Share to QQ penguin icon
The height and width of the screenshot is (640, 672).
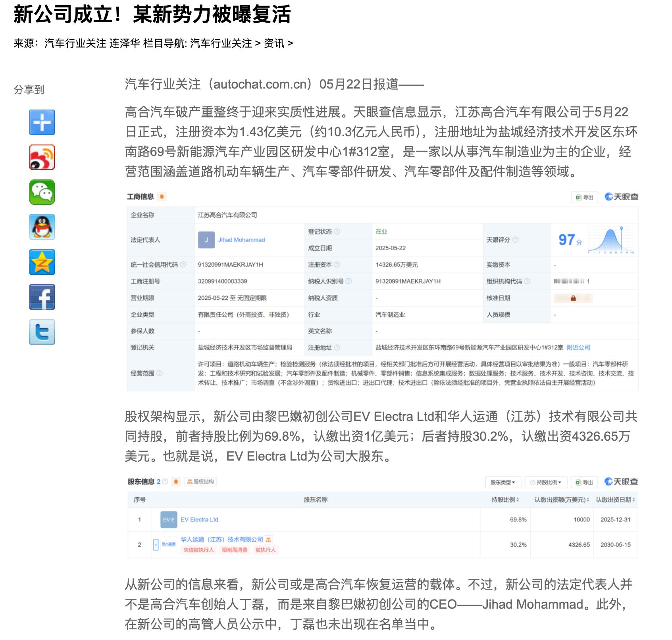tap(42, 227)
